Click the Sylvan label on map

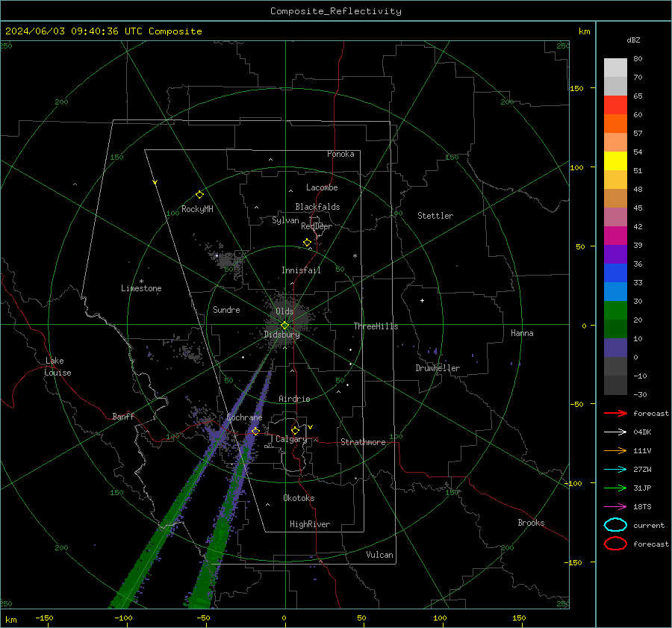tap(285, 220)
